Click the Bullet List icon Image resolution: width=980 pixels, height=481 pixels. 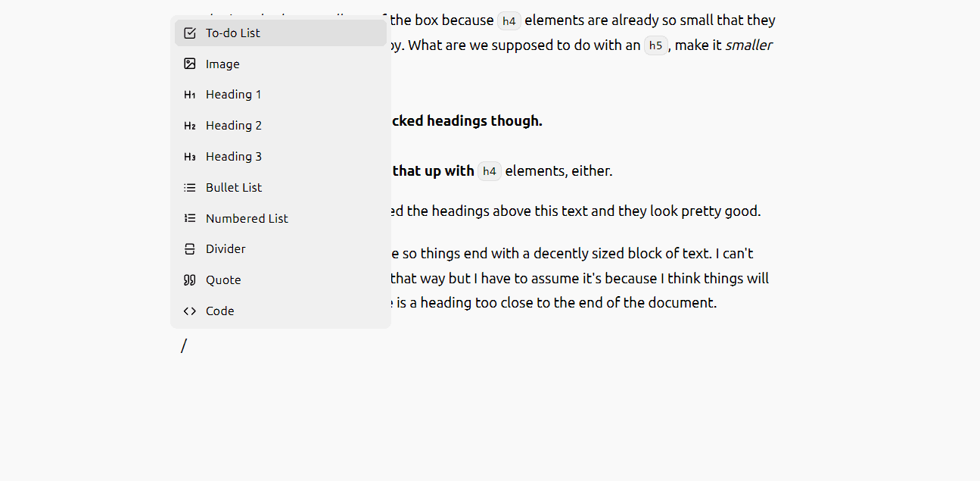(x=190, y=187)
